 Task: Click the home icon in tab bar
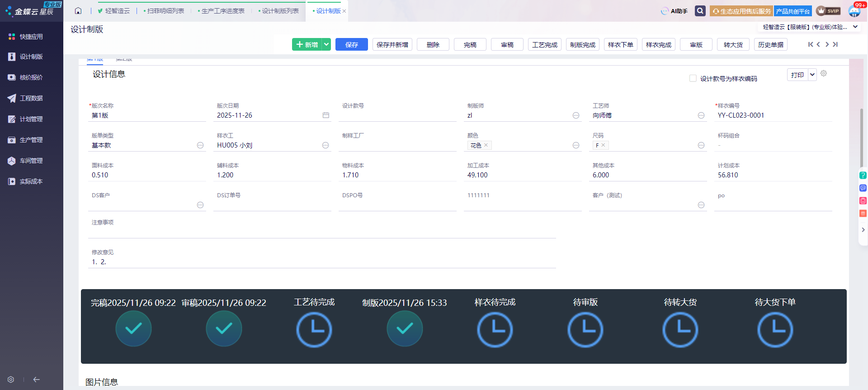[x=78, y=11]
